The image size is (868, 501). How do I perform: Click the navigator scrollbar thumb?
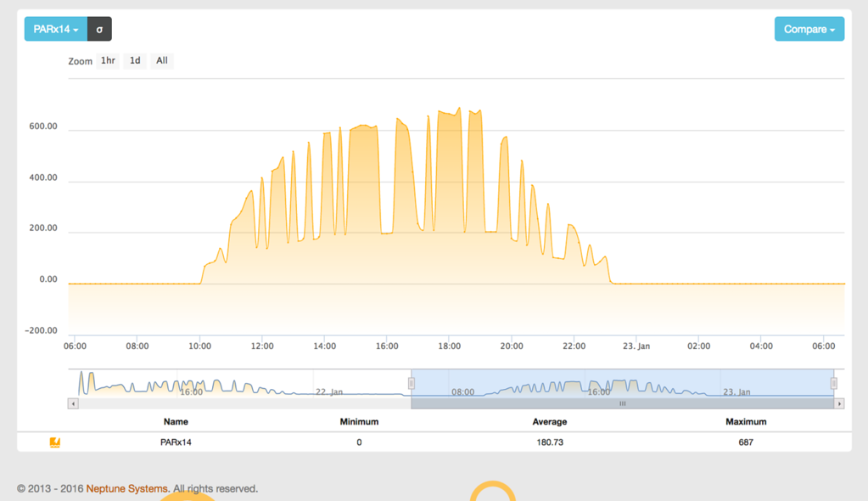[622, 404]
